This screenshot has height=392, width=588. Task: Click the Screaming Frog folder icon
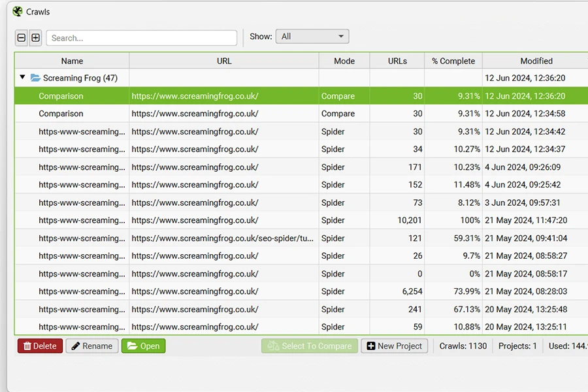coord(36,78)
